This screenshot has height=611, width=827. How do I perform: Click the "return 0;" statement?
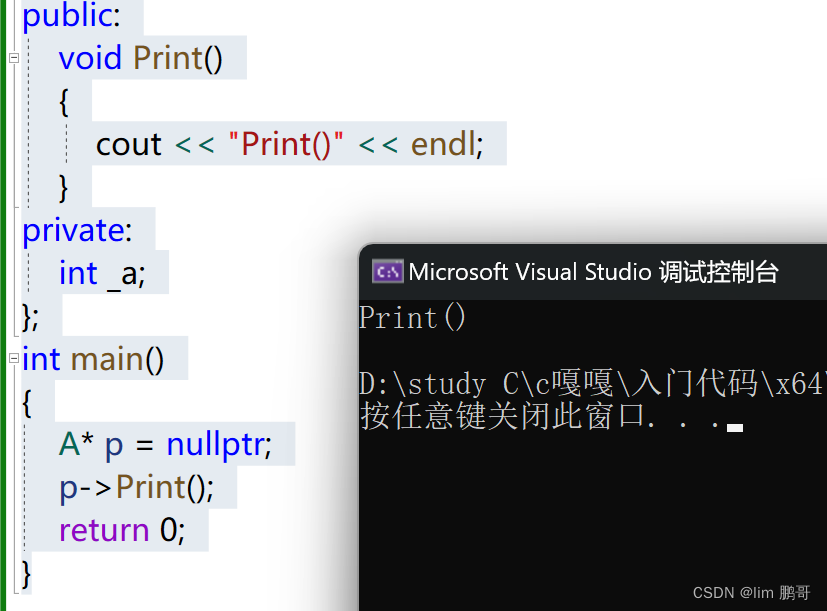coord(122,531)
